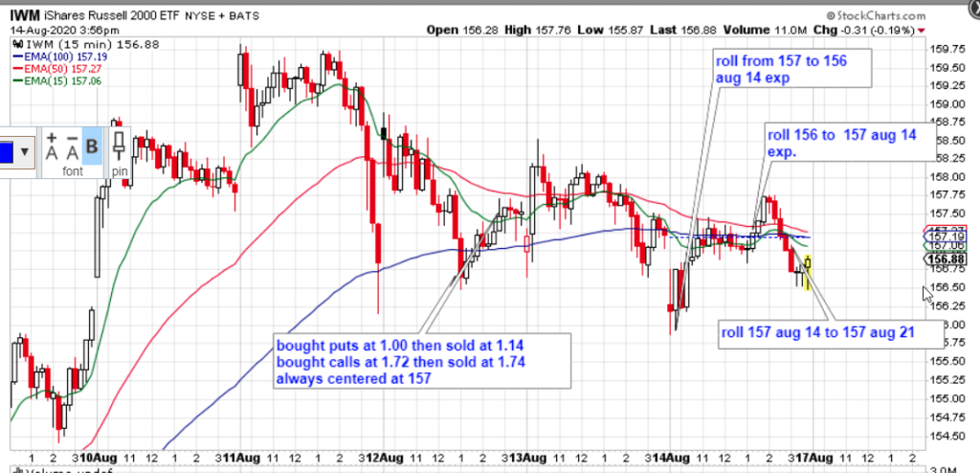
Task: Select the 'bought puts at 1.00' annotation box
Action: pyautogui.click(x=422, y=361)
